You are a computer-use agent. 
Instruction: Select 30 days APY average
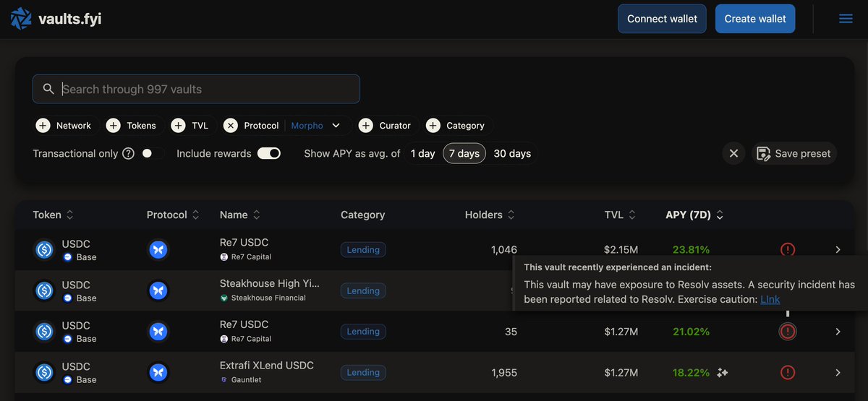[x=512, y=153]
